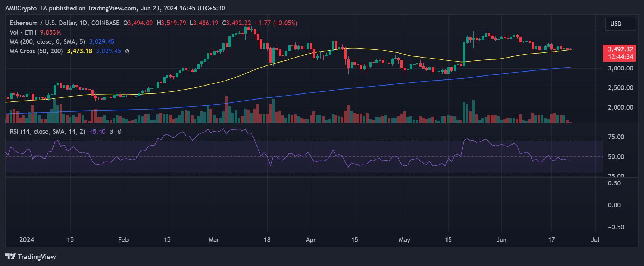This screenshot has height=266, width=644.
Task: Click the 75.00 RSI axis label
Action: (616, 137)
